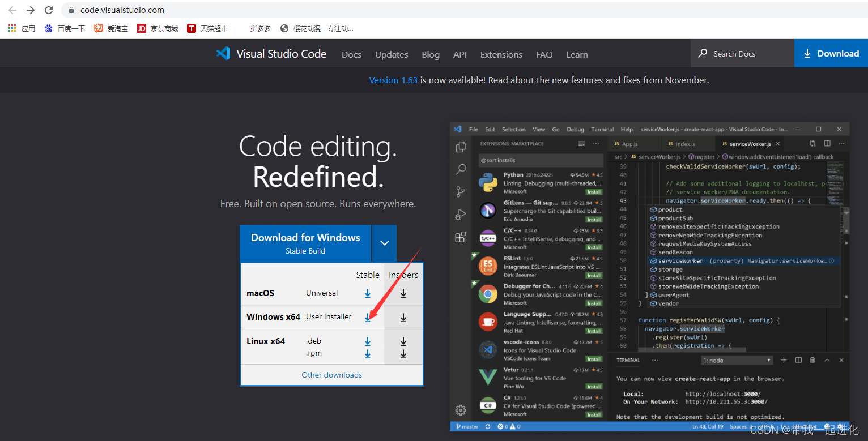The width and height of the screenshot is (868, 441).
Task: Open the 樱花动漫 bookmark
Action: click(x=317, y=28)
